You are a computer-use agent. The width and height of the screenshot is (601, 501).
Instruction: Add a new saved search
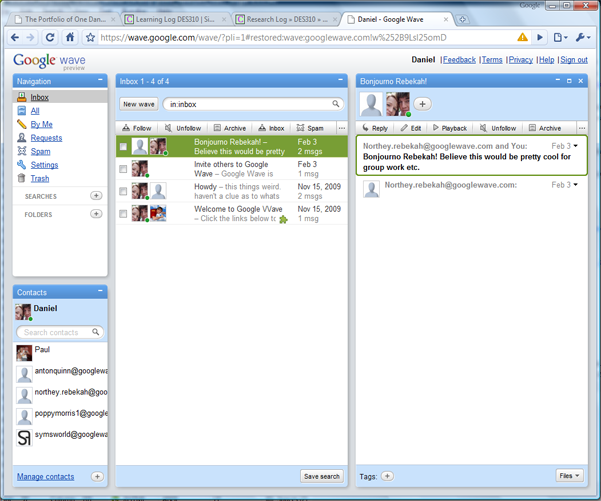(96, 195)
